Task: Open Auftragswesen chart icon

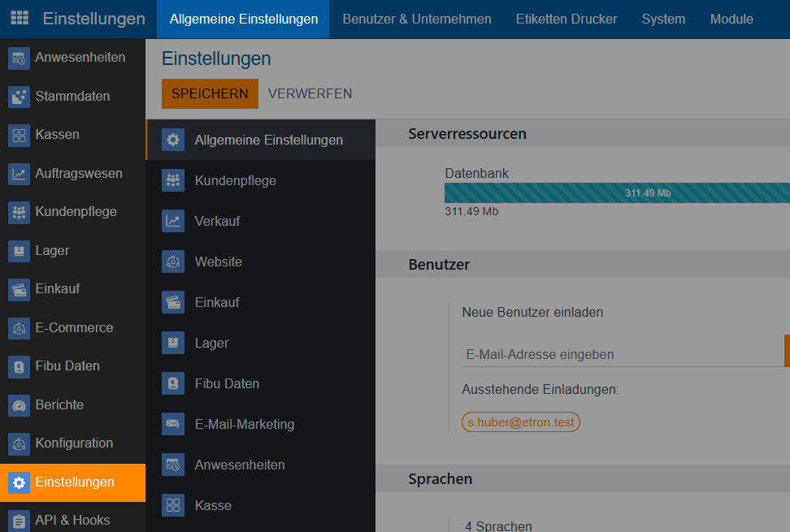Action: pos(19,174)
